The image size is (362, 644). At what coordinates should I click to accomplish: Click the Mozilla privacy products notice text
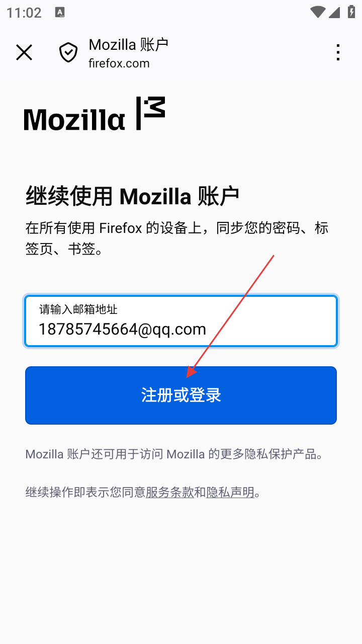click(174, 454)
